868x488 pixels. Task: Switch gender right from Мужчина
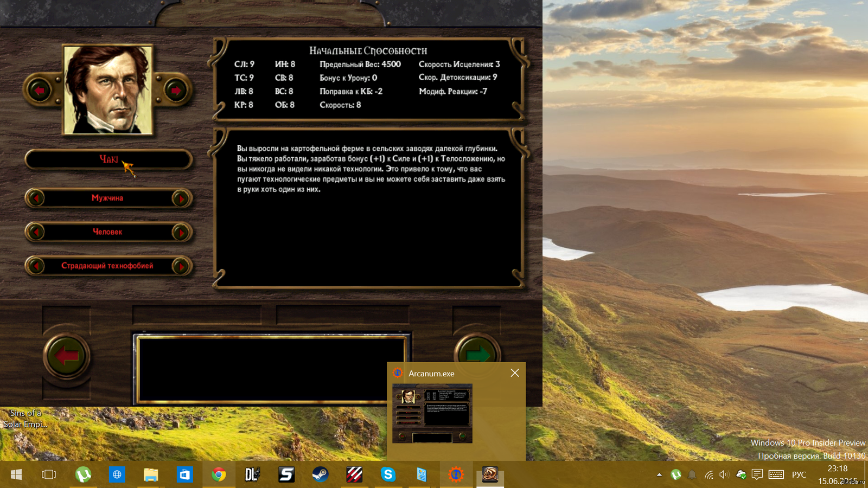pos(181,198)
